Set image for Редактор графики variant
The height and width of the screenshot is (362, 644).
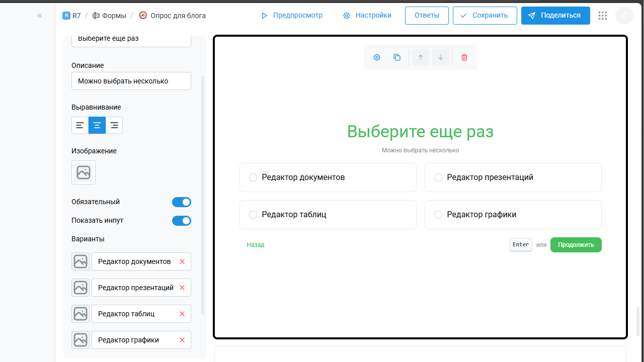[x=80, y=340]
